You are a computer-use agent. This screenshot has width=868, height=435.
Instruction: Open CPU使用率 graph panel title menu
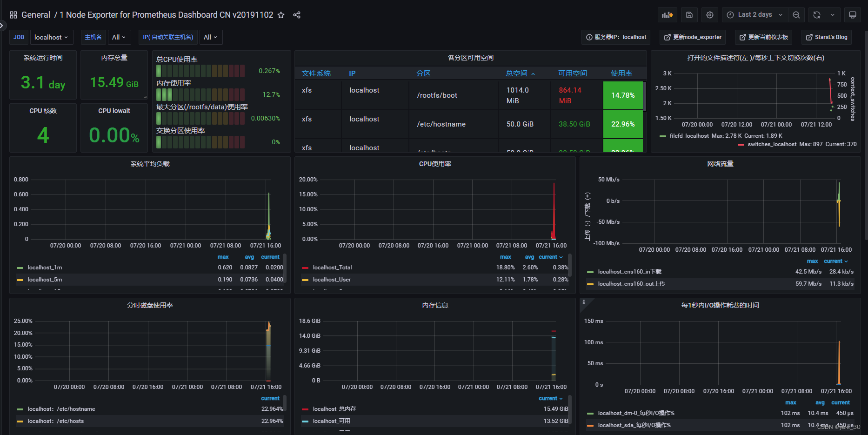435,164
